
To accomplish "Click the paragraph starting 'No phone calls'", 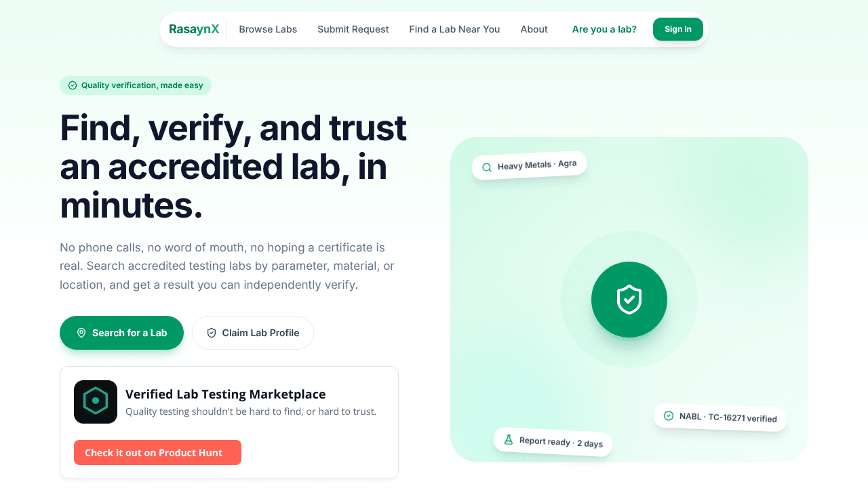I will (227, 266).
